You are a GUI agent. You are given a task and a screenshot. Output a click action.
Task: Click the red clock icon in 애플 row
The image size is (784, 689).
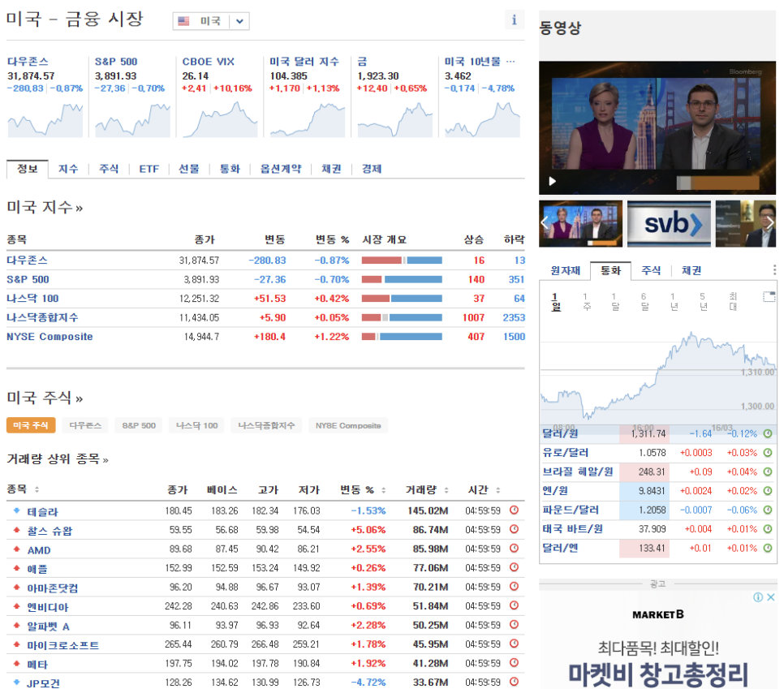[514, 567]
